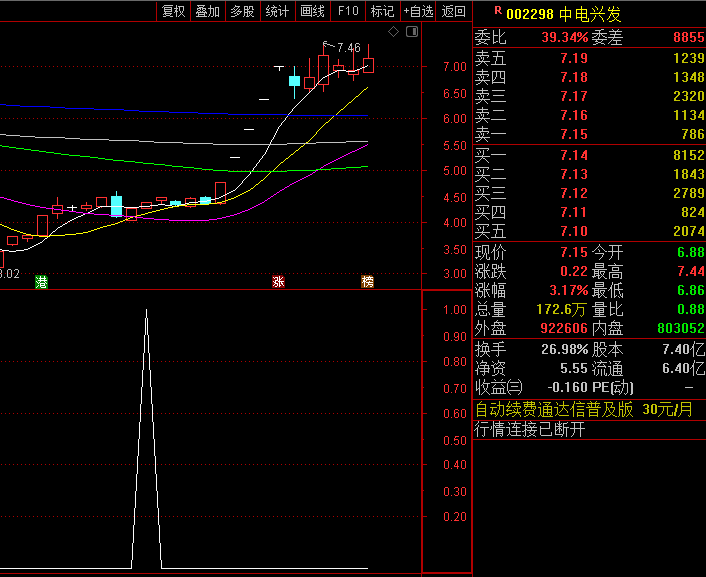Screen dimensions: 706x577
Task: Click the 自动续费通达信普及版 subscription link
Action: [554, 409]
